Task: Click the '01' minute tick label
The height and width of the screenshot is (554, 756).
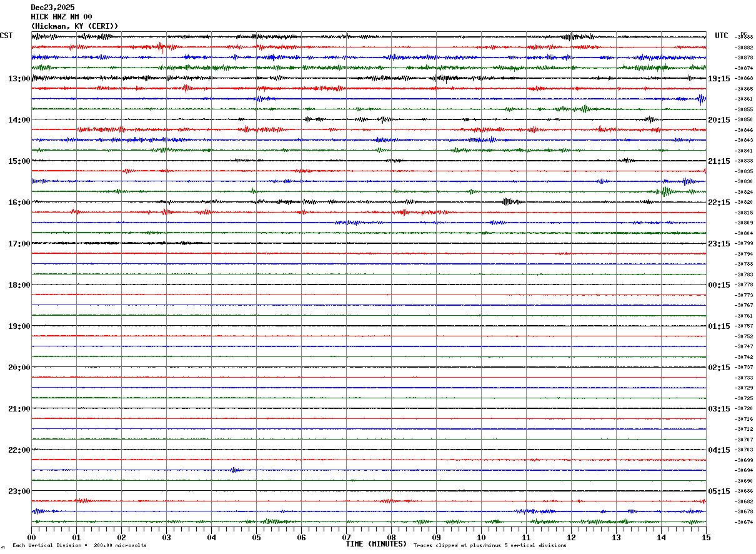Action: [x=76, y=537]
